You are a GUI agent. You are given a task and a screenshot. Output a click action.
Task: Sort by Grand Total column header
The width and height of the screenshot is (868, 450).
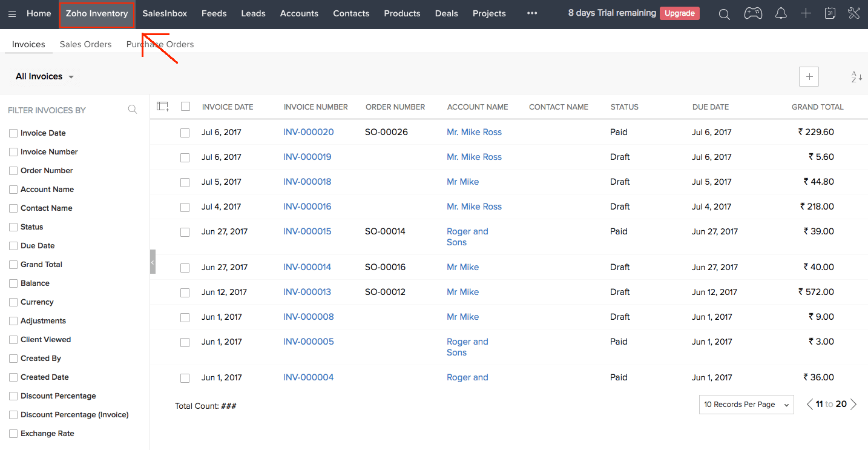pos(818,107)
